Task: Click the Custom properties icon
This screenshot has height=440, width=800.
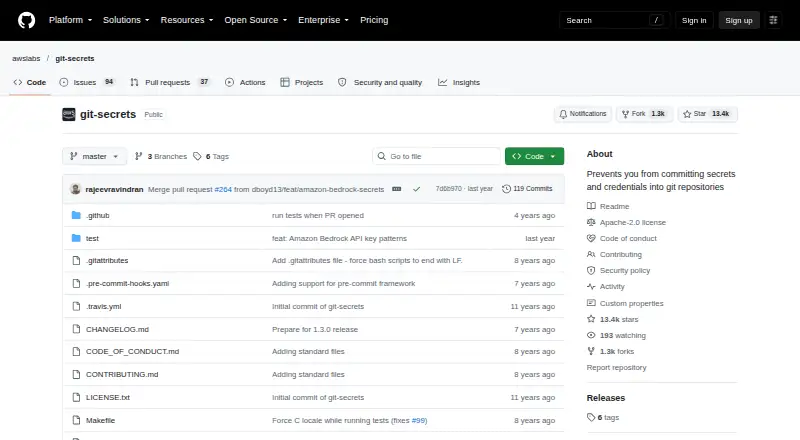Action: tap(591, 303)
